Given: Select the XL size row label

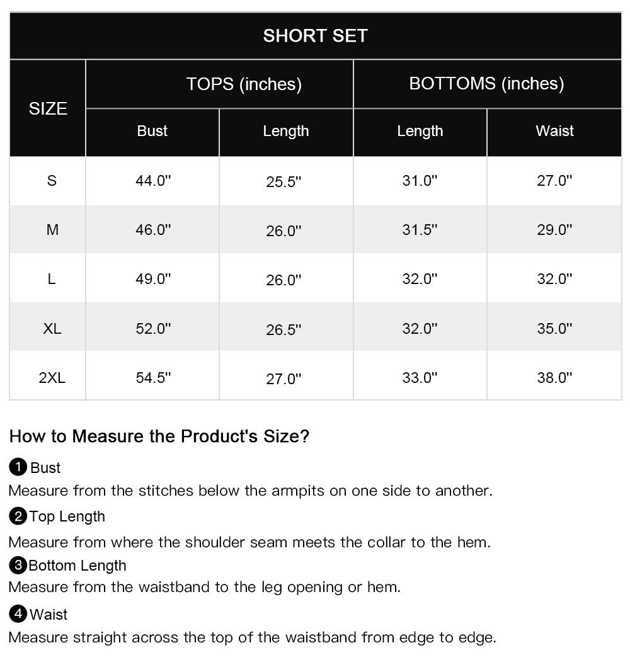Looking at the screenshot, I should [52, 328].
